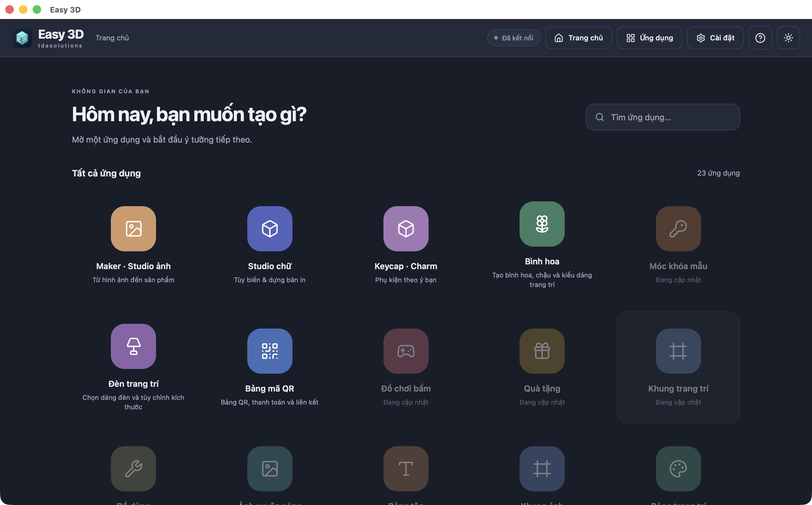Open the Studio chữ cube icon
This screenshot has width=812, height=505.
click(x=270, y=228)
